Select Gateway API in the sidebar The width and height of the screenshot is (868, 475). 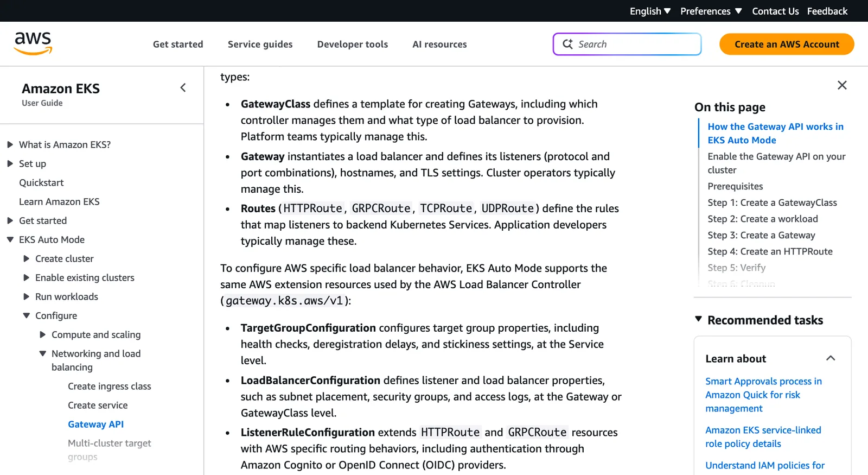pyautogui.click(x=95, y=424)
